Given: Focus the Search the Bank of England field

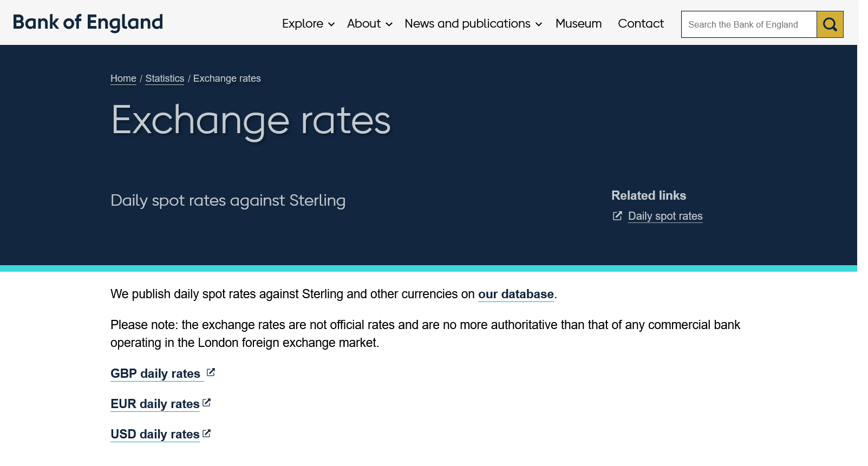Looking at the screenshot, I should coord(748,24).
